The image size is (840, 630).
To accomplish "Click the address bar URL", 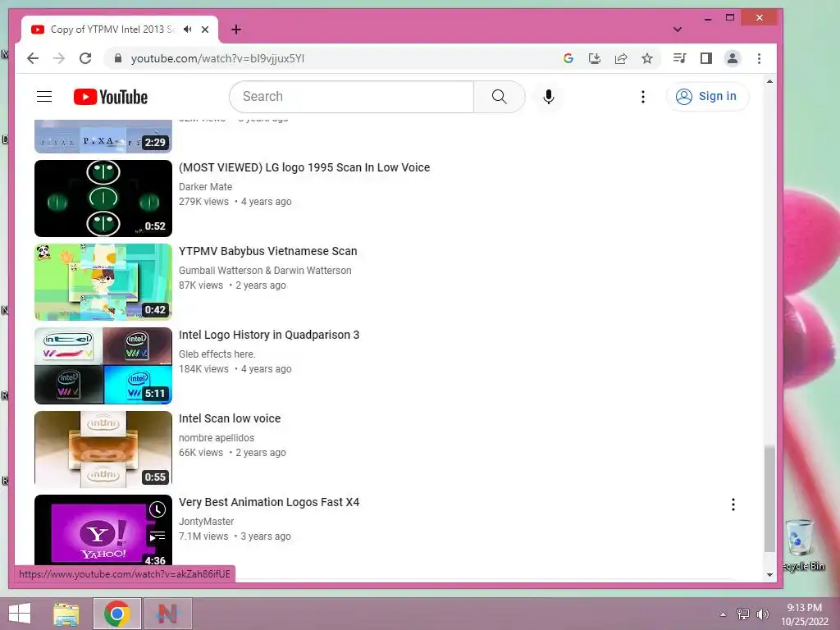I will (217, 58).
